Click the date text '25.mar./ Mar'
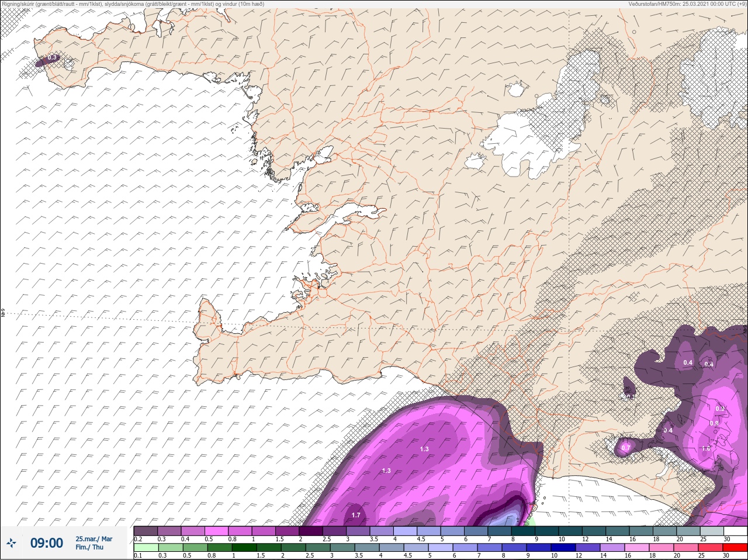The height and width of the screenshot is (560, 748). coord(93,539)
